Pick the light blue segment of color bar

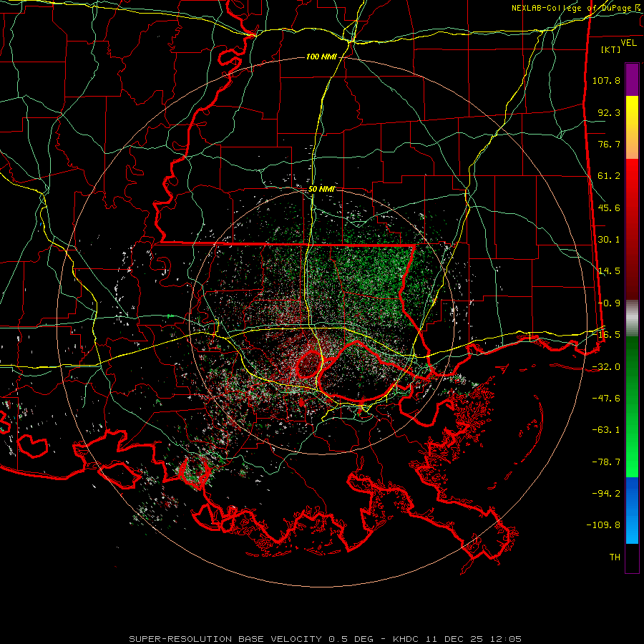[632, 532]
